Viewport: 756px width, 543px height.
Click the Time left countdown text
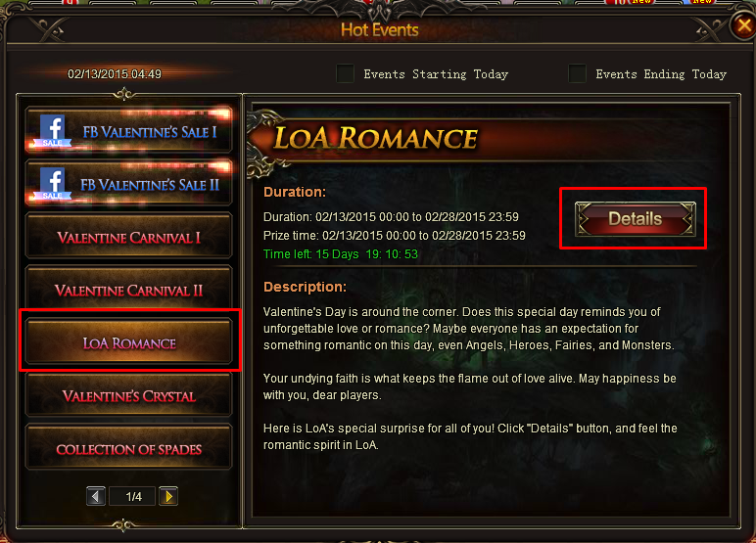coord(341,254)
